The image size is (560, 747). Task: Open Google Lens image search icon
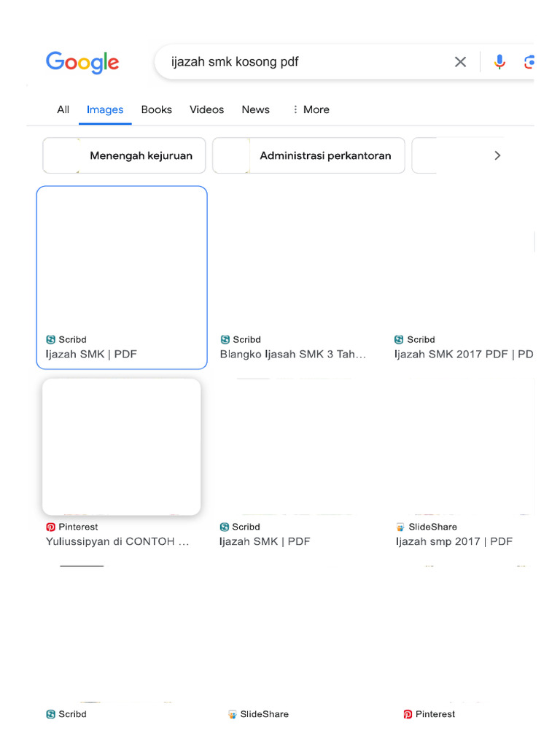click(529, 62)
